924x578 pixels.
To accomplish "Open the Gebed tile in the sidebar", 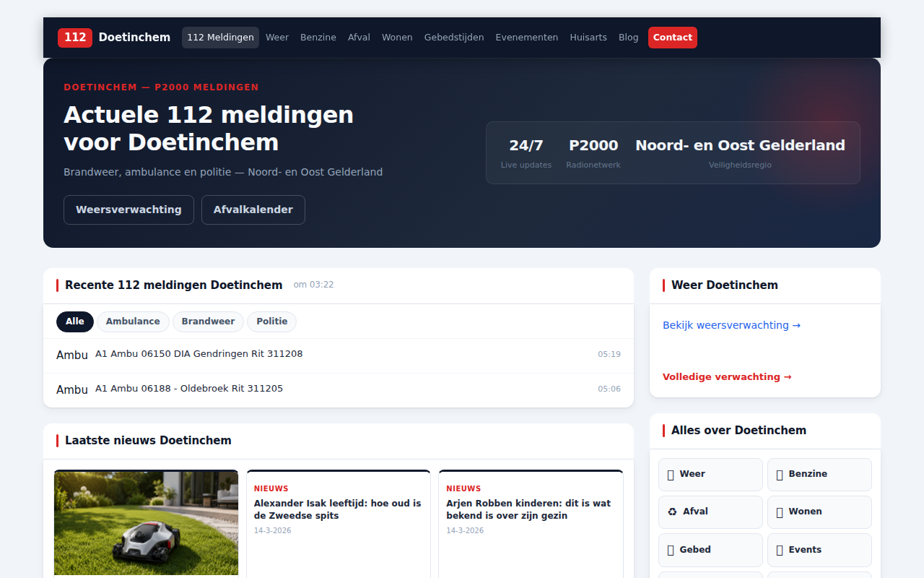I will (710, 550).
